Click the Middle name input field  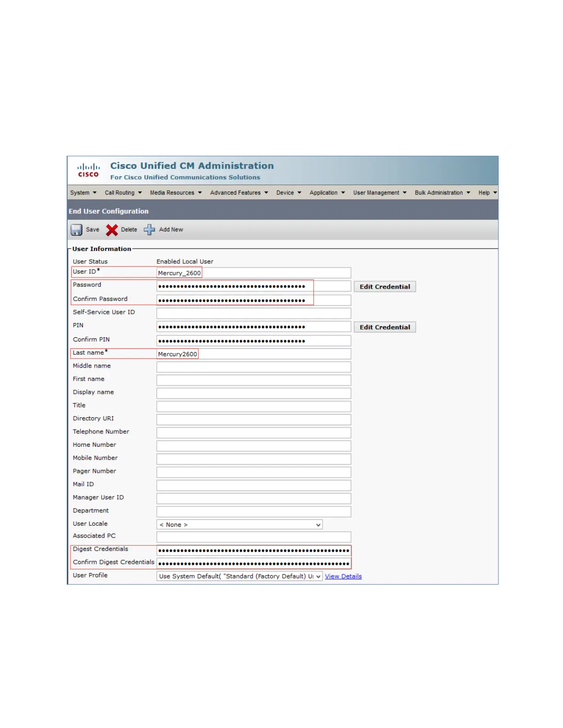(254, 367)
